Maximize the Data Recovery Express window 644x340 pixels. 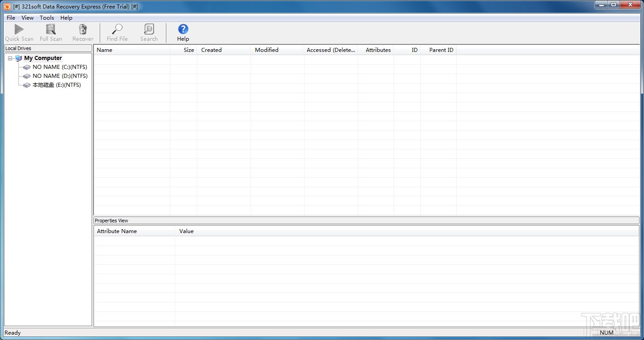[x=614, y=4]
